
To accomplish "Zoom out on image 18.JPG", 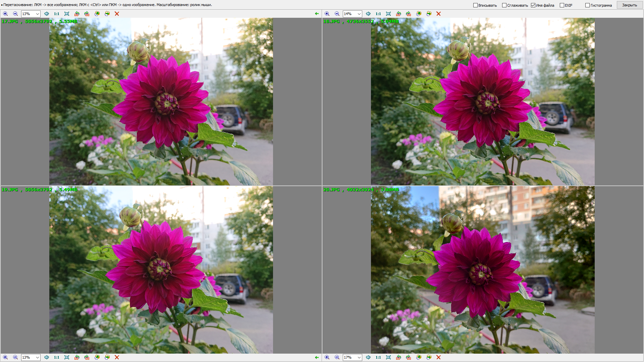I will coord(337,14).
